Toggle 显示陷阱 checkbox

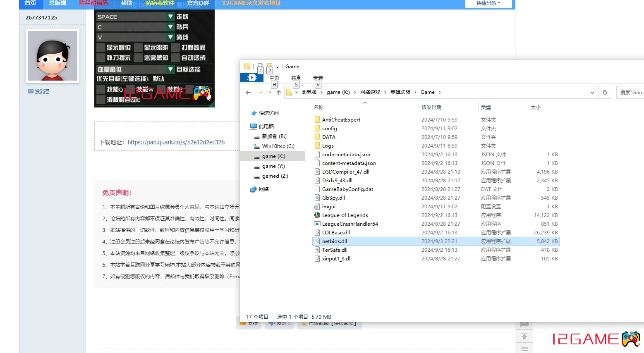138,48
